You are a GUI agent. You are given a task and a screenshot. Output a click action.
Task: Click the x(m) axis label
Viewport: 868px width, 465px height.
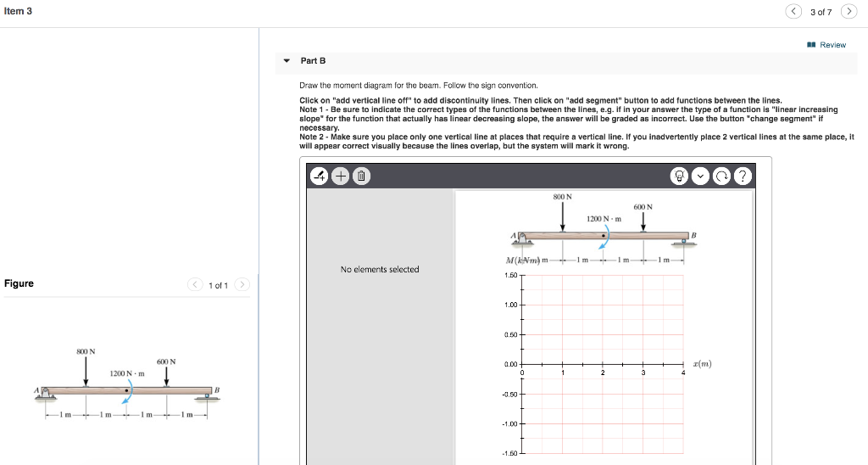click(702, 364)
